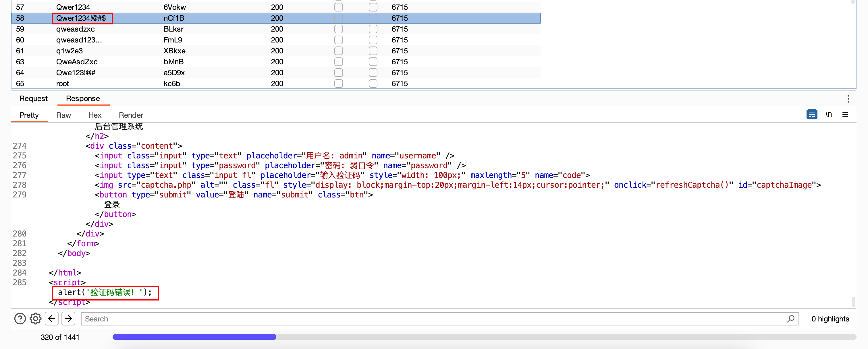Tick the first checkbox in row 65
The width and height of the screenshot is (868, 349).
[338, 84]
